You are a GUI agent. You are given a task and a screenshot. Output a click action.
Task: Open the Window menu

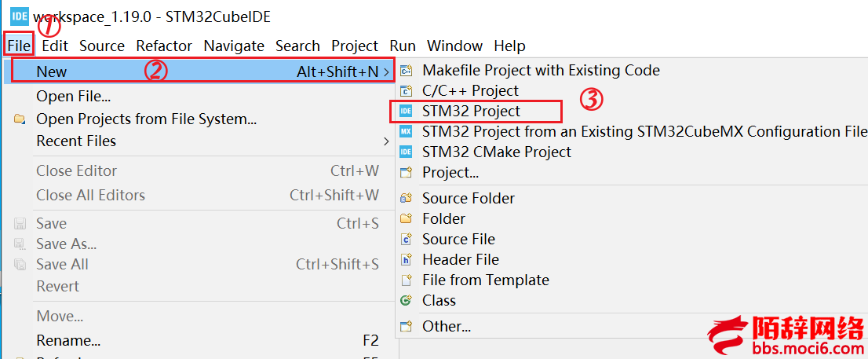(454, 46)
